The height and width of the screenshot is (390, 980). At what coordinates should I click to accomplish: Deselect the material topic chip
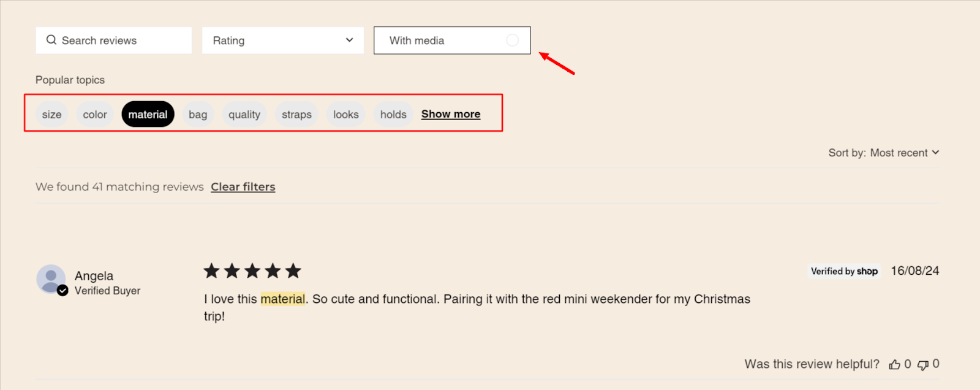pos(148,115)
